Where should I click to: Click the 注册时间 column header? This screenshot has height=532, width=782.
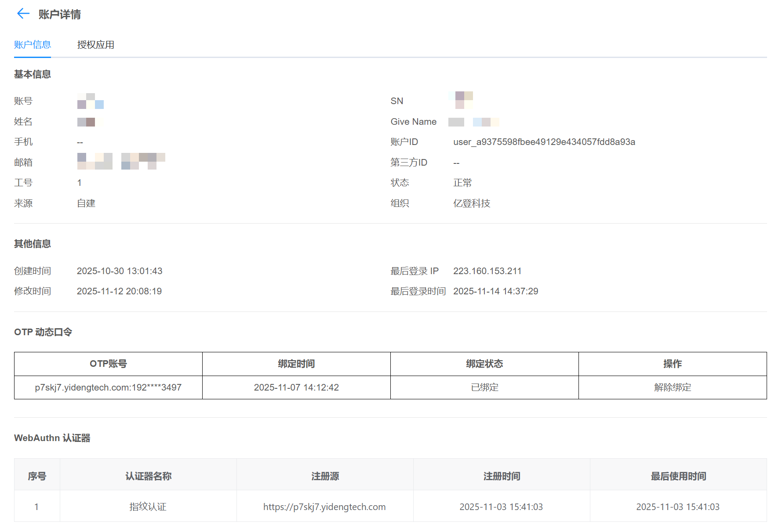click(502, 476)
